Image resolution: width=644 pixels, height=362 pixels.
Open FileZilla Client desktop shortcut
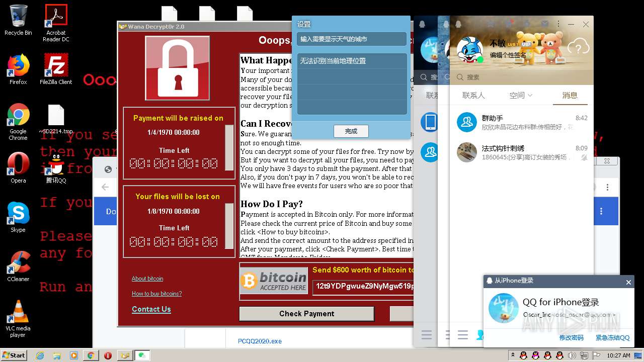point(56,69)
